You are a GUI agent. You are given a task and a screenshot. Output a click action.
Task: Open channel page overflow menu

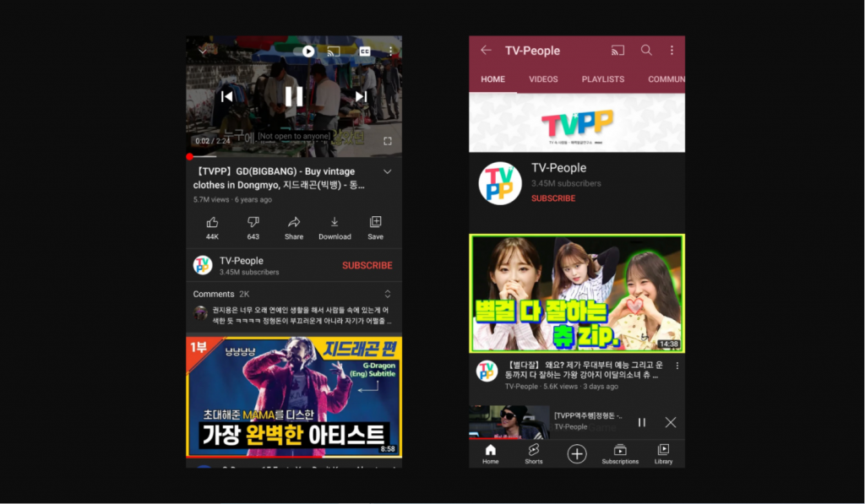click(672, 50)
